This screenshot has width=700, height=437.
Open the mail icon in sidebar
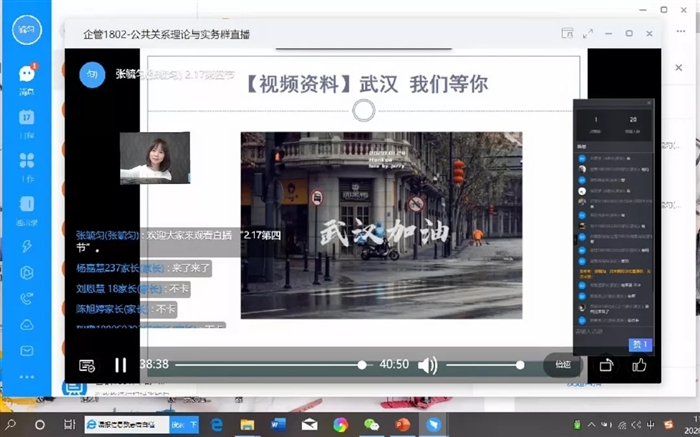(x=27, y=351)
